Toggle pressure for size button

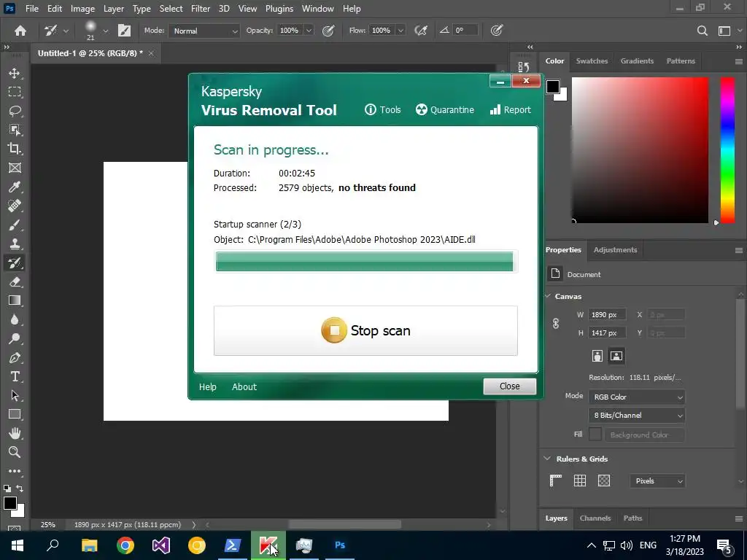(x=496, y=31)
